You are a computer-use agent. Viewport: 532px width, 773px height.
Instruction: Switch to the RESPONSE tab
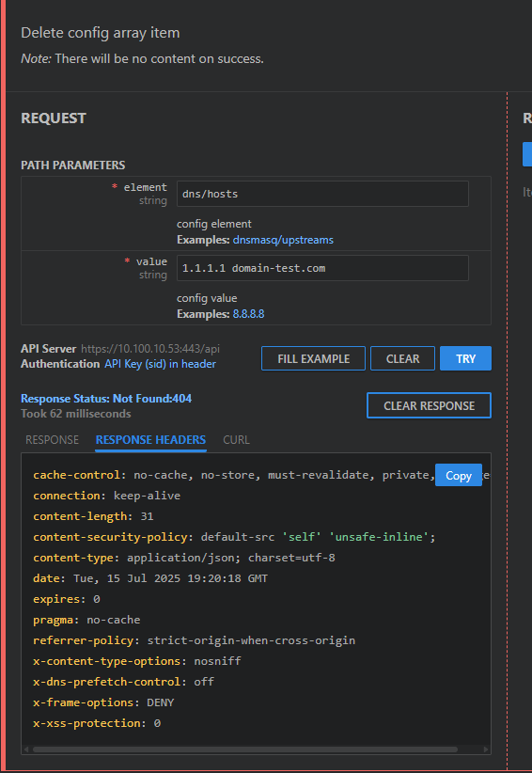click(53, 440)
